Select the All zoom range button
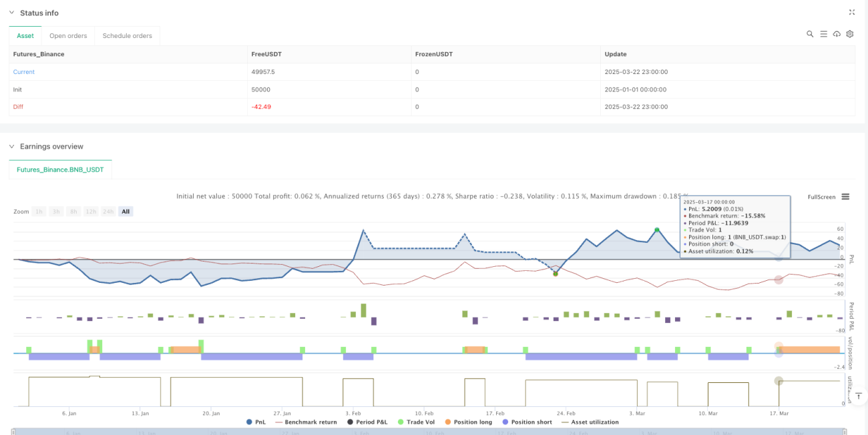The image size is (868, 435). pyautogui.click(x=126, y=211)
